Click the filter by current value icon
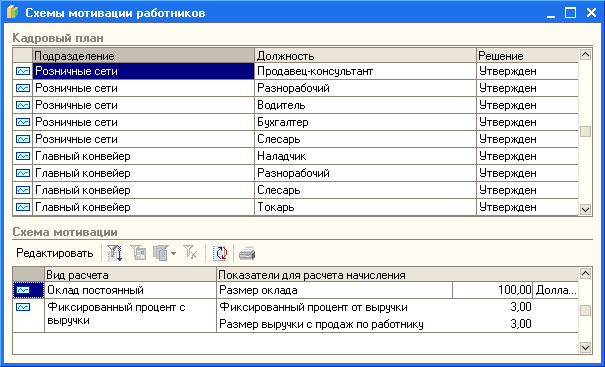 [x=138, y=253]
